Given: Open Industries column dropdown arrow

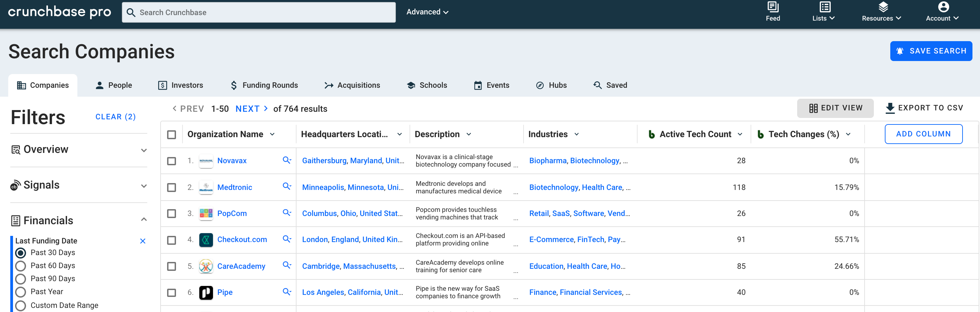Looking at the screenshot, I should 576,134.
